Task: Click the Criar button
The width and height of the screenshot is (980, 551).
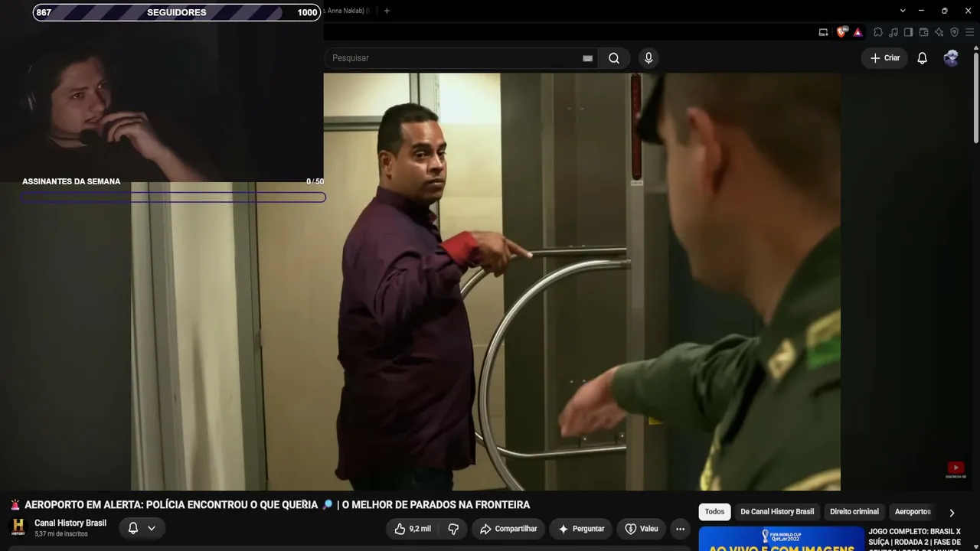Action: (x=884, y=58)
